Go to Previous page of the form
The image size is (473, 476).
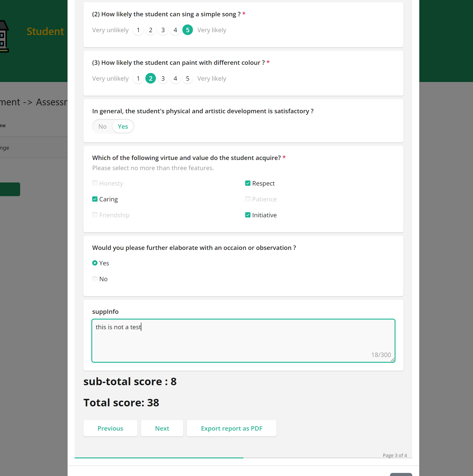point(110,428)
